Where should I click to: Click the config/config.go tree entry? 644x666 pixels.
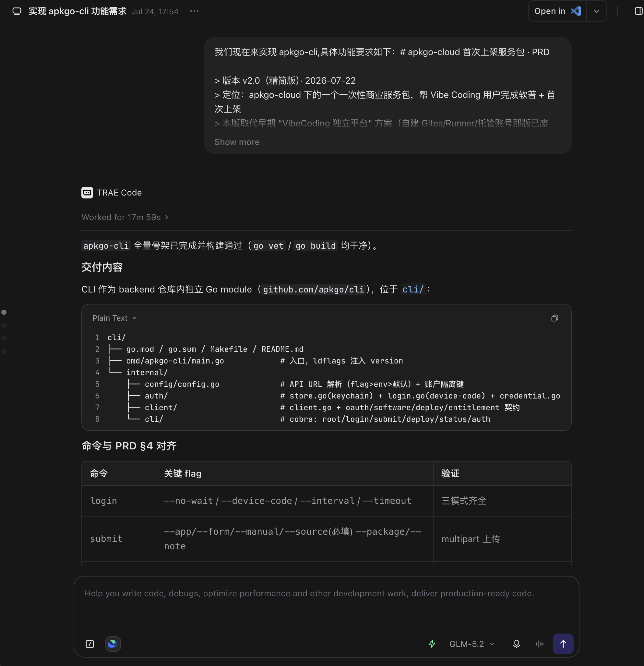(x=182, y=384)
